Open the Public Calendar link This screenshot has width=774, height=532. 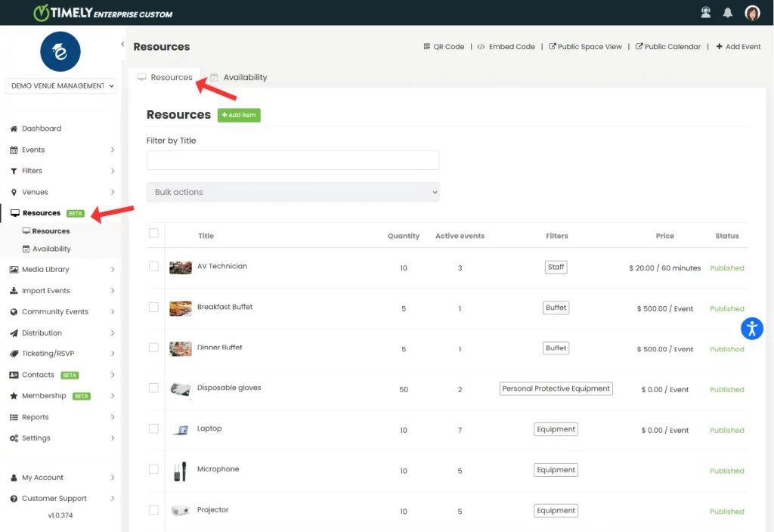tap(668, 46)
